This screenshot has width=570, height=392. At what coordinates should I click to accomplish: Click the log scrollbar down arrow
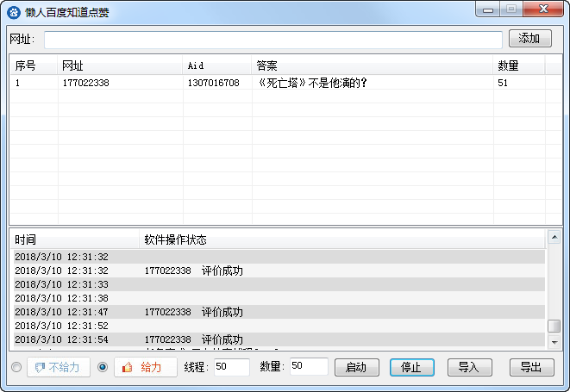pyautogui.click(x=554, y=342)
